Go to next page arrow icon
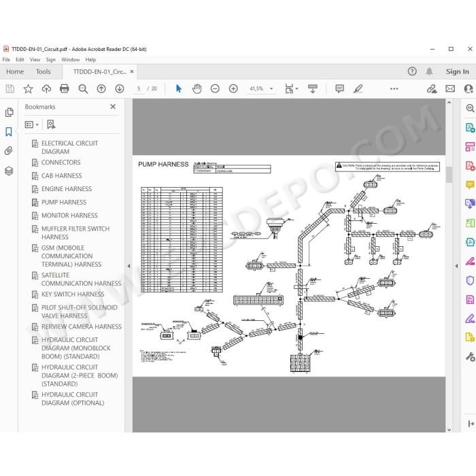This screenshot has width=476, height=476. [x=119, y=88]
